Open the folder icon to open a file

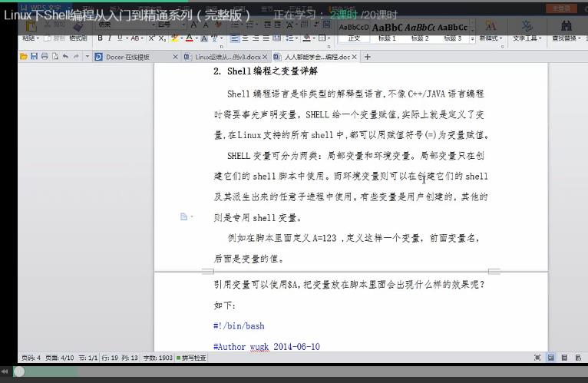pyautogui.click(x=24, y=57)
